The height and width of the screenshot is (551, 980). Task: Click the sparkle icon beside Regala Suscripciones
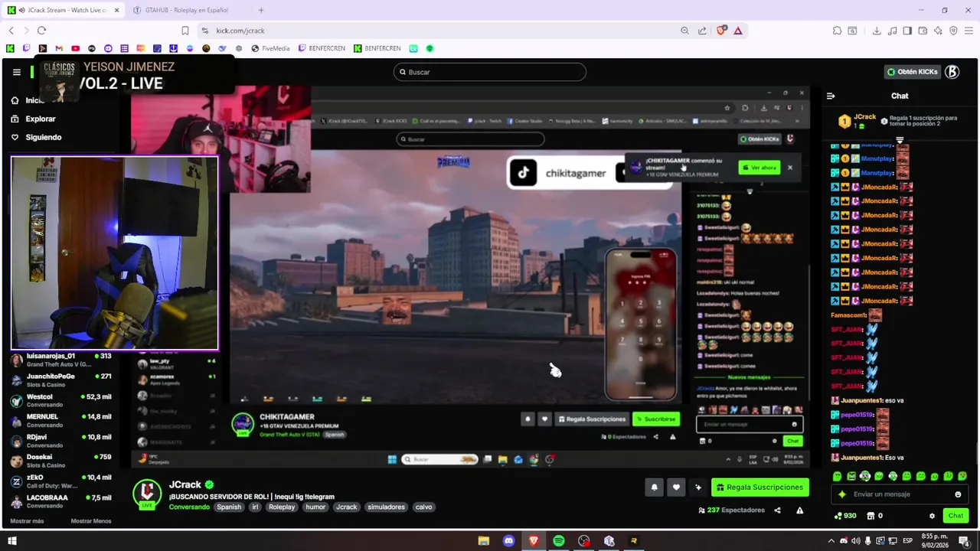tap(698, 487)
